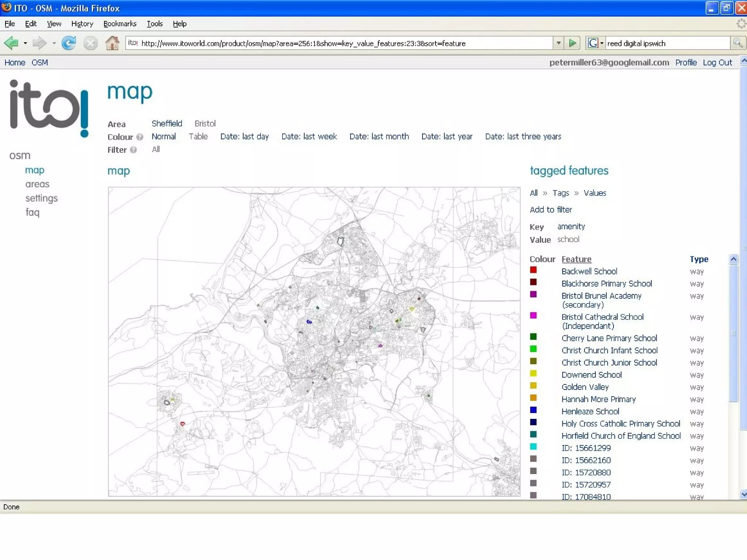
Task: Sort feature list by Type column
Action: 698,259
